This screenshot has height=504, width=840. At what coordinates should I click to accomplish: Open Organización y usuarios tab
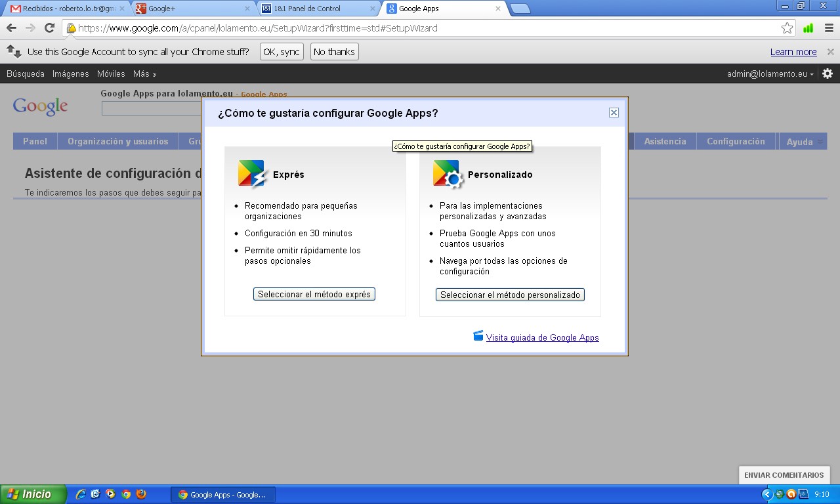click(x=117, y=141)
